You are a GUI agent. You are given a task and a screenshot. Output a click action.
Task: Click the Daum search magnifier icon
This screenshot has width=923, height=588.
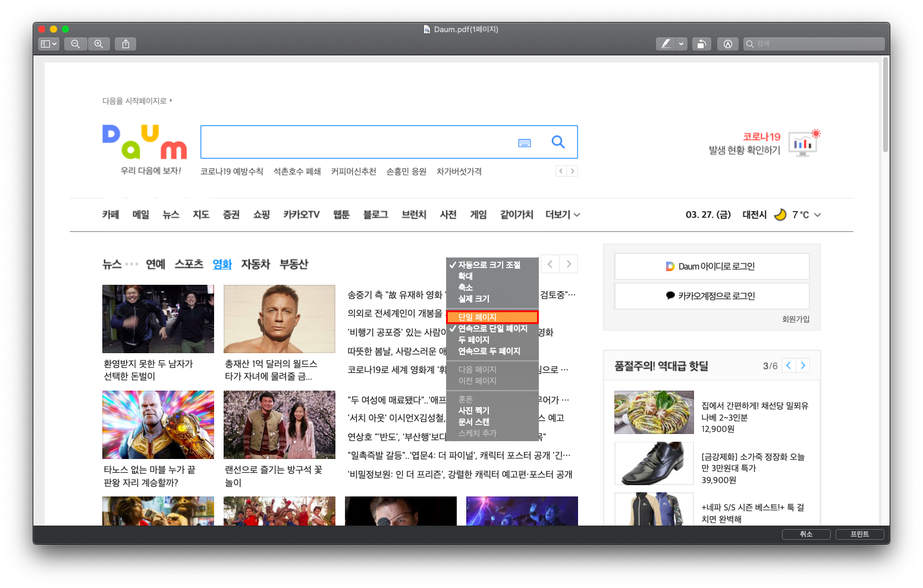coord(558,142)
